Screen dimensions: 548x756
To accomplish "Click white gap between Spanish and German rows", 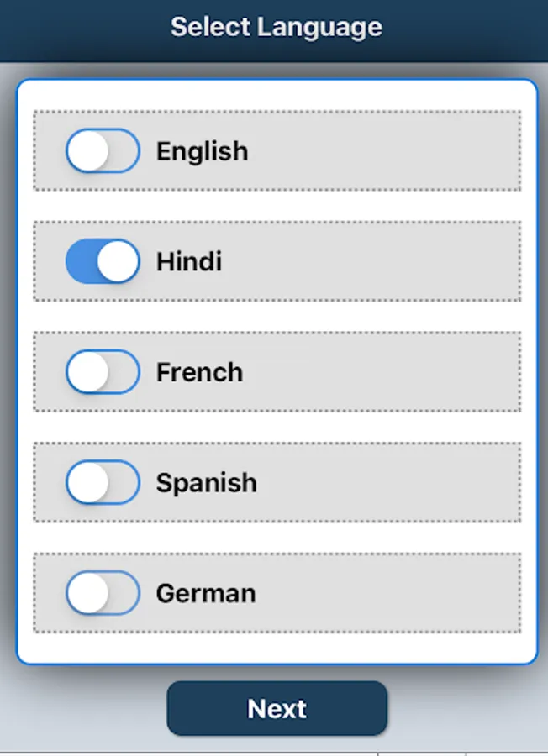I will click(x=276, y=538).
